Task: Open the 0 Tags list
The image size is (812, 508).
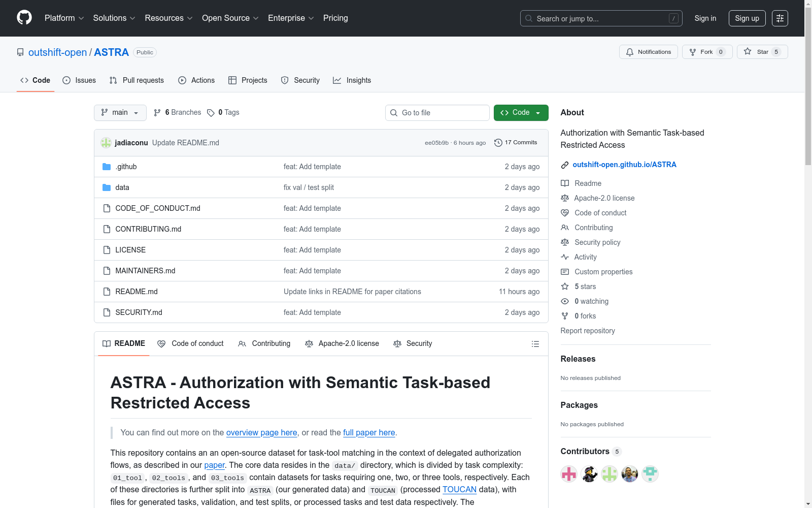Action: 223,112
